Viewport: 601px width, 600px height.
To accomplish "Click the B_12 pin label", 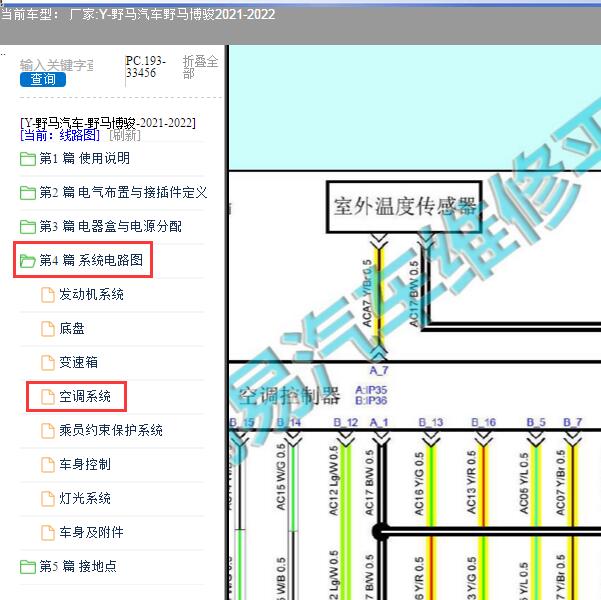I will [346, 422].
